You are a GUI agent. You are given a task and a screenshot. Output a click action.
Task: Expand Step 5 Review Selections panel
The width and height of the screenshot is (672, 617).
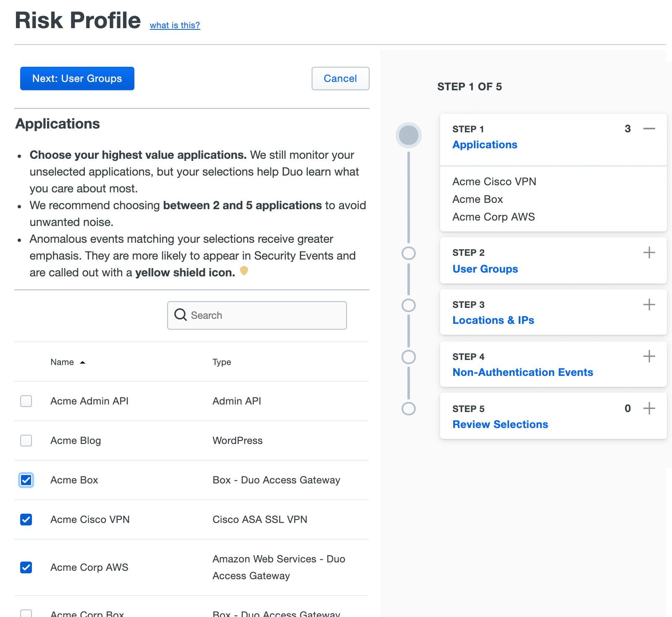pos(649,408)
